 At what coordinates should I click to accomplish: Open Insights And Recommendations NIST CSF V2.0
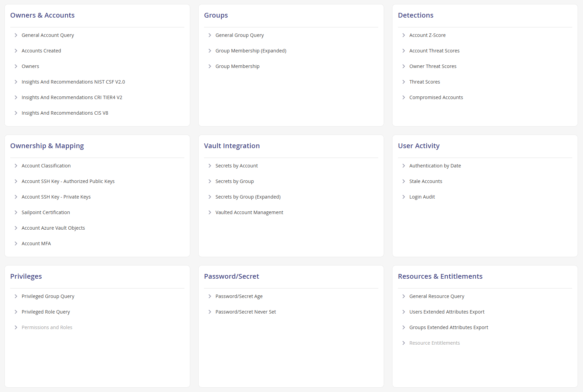tap(73, 82)
